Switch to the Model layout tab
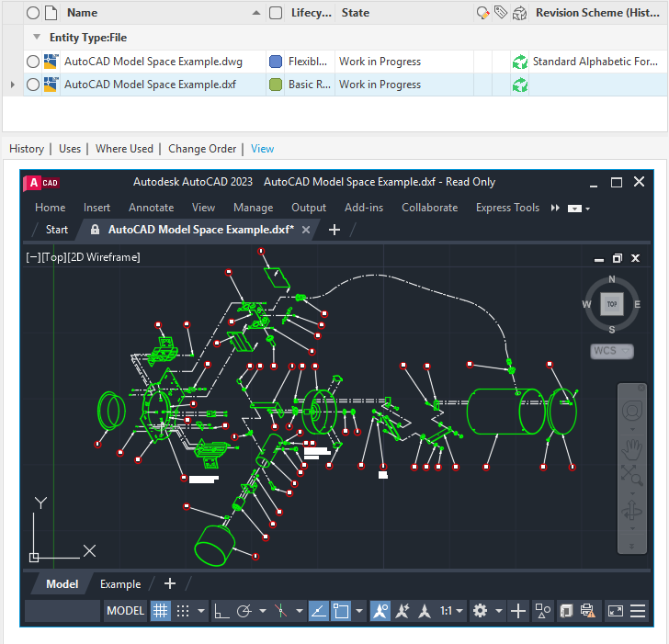The image size is (669, 644). pyautogui.click(x=62, y=584)
